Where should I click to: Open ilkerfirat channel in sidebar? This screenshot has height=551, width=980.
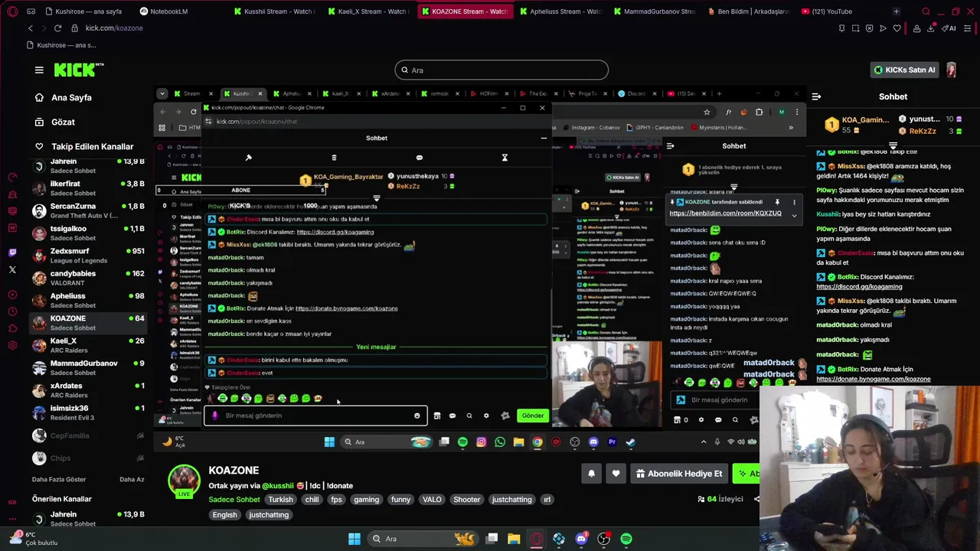[88, 188]
